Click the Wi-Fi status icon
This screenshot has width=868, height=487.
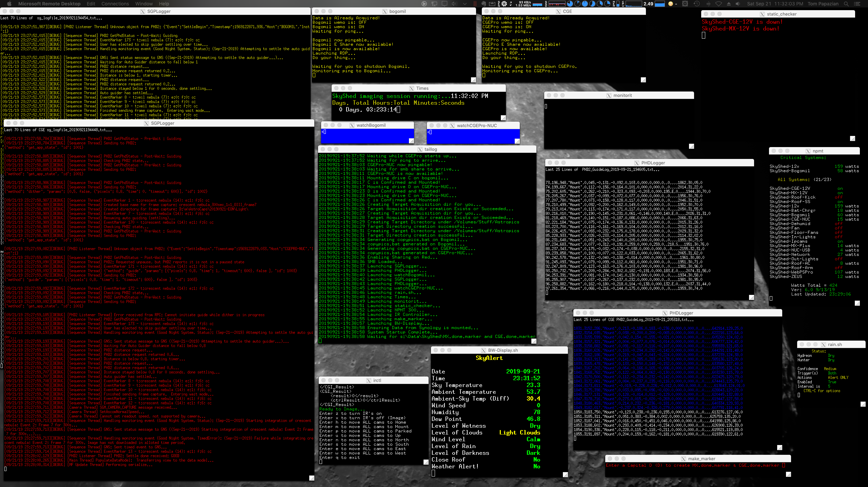718,4
